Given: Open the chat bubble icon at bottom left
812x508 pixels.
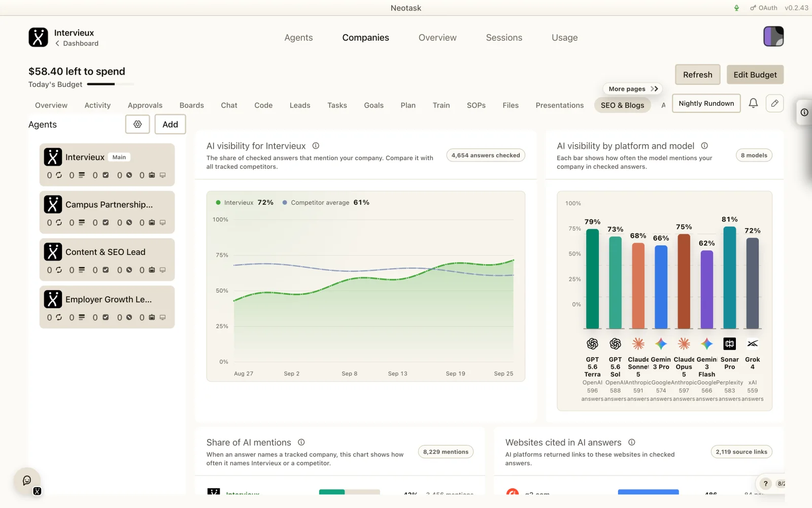Looking at the screenshot, I should pyautogui.click(x=27, y=481).
